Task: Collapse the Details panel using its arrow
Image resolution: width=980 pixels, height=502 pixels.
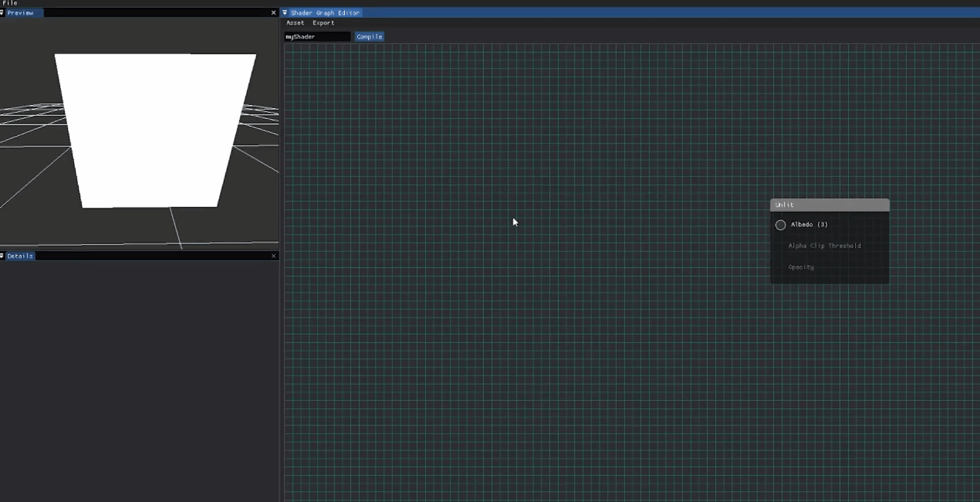Action: point(2,256)
